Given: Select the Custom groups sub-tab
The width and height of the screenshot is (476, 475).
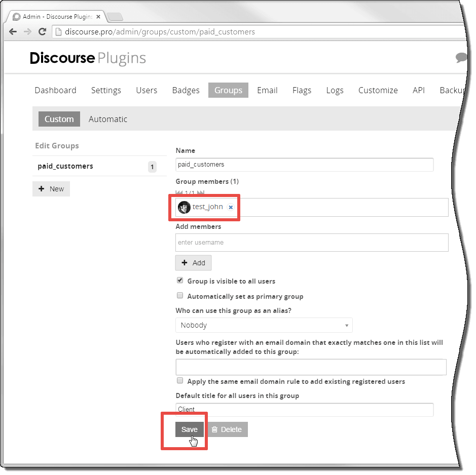Looking at the screenshot, I should point(59,119).
